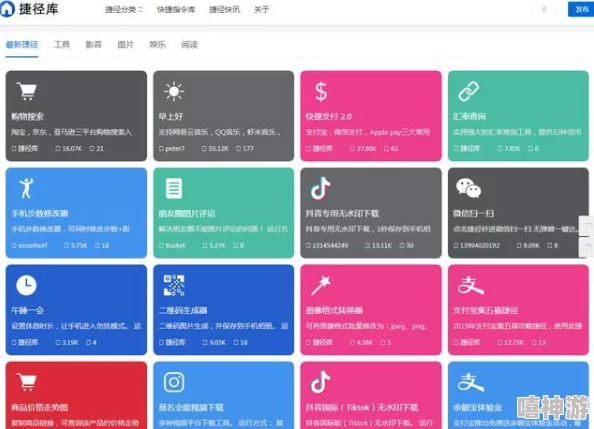Switch to the 阅读 tab
The width and height of the screenshot is (594, 429).
tap(189, 45)
